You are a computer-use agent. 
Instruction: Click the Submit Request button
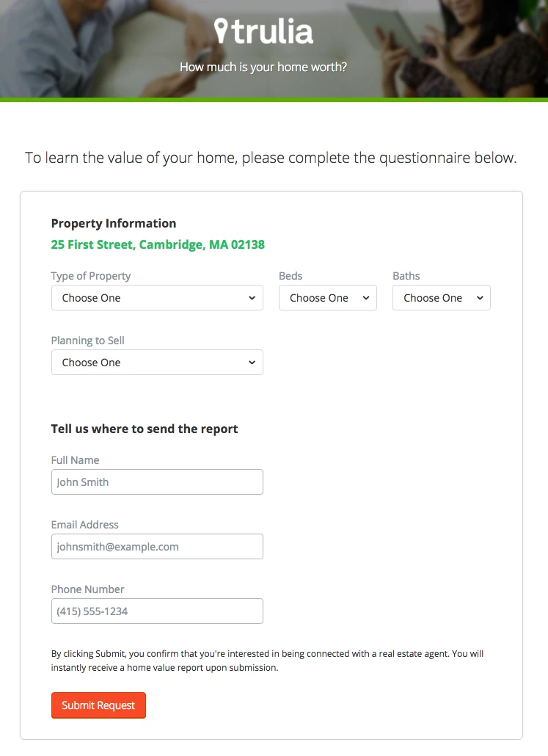[98, 705]
